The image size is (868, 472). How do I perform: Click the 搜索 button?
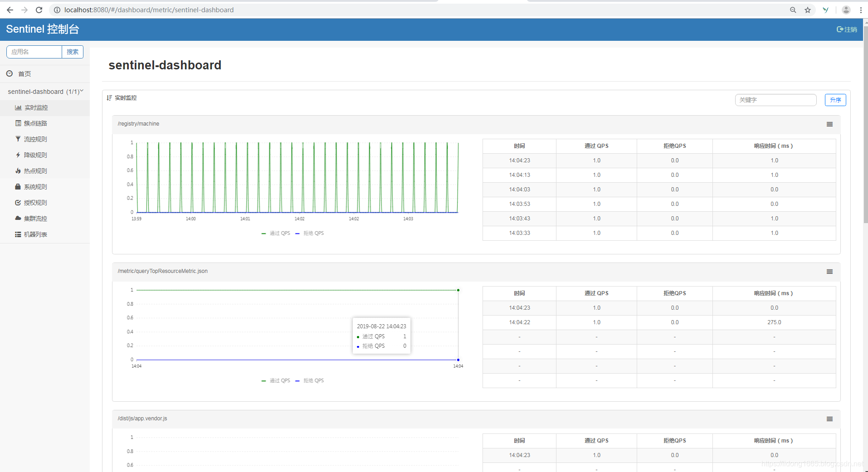point(73,52)
